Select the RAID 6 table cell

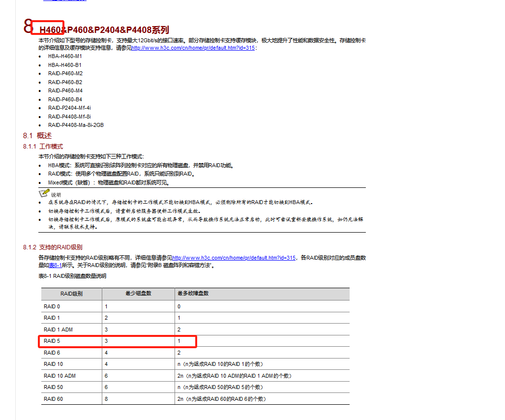71,353
